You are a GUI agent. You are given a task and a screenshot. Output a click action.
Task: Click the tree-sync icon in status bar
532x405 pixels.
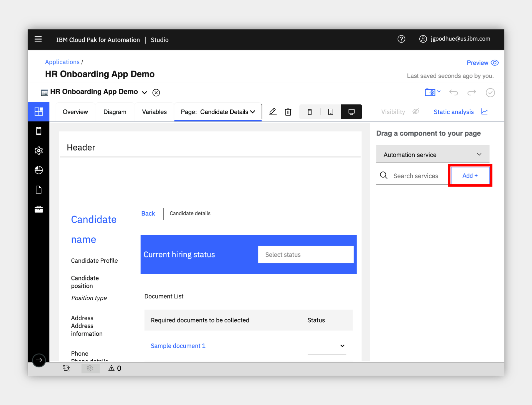click(x=66, y=368)
